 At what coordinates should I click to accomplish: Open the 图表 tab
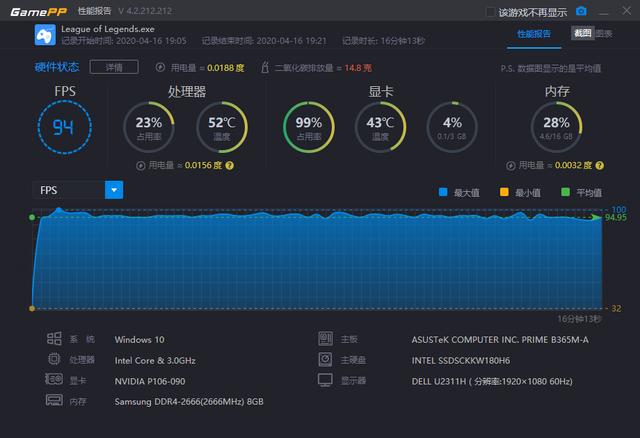[604, 34]
